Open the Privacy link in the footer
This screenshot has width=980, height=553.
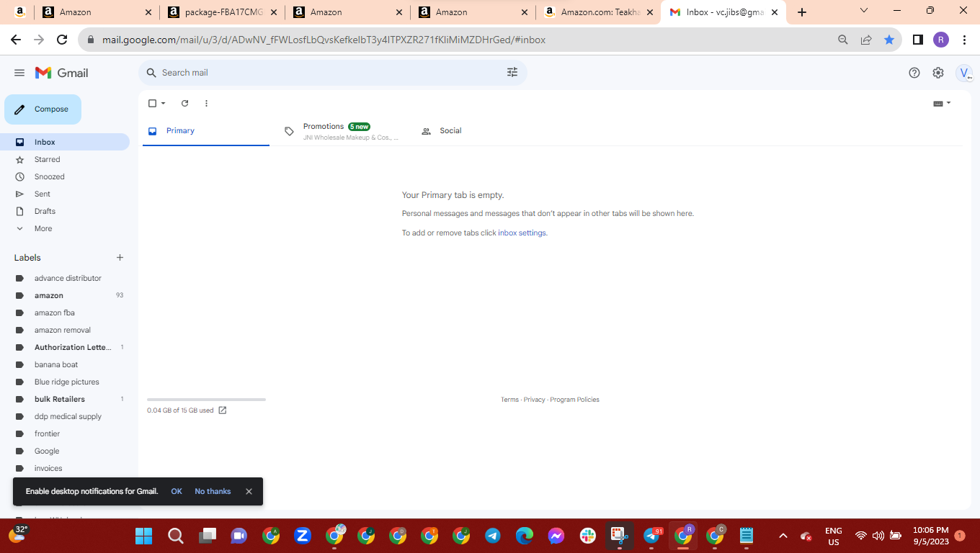point(534,400)
